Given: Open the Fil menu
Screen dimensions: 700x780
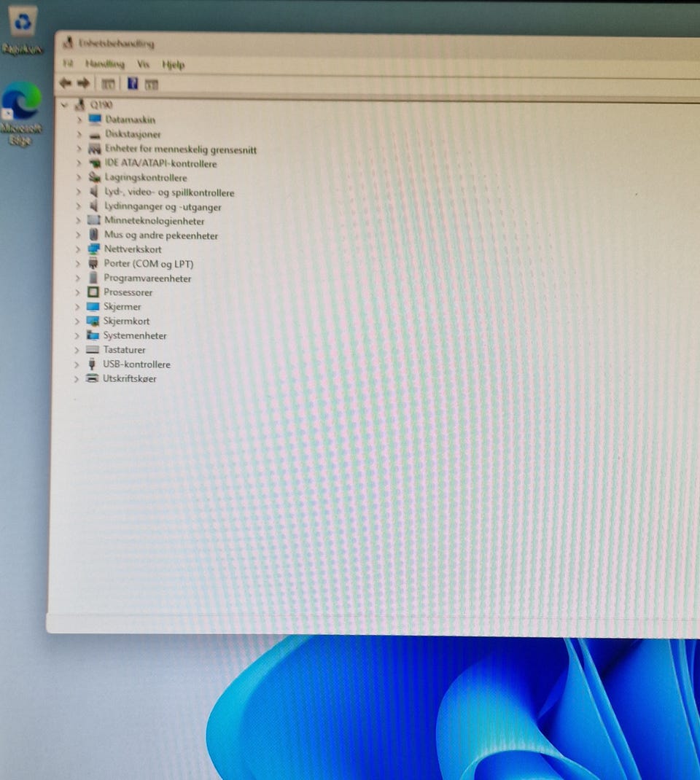Looking at the screenshot, I should (x=68, y=63).
